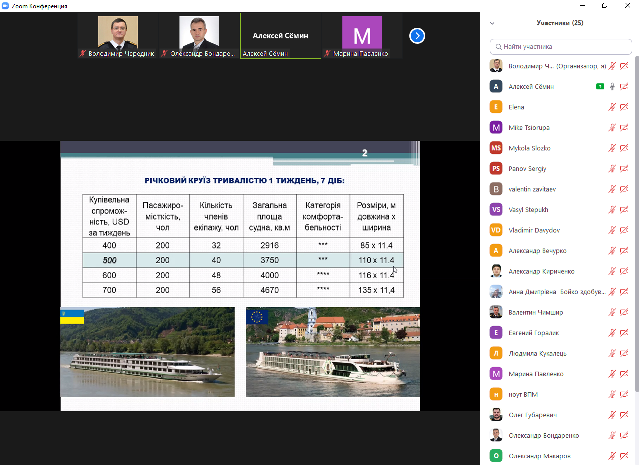The image size is (640, 465).
Task: Click the next-page arrow in the video strip
Action: click(x=418, y=36)
